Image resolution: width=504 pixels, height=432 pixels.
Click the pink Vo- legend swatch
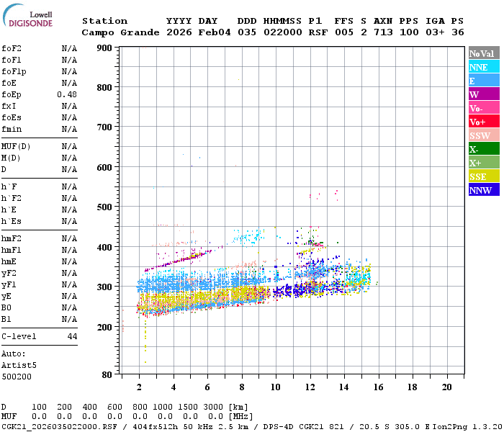483,108
